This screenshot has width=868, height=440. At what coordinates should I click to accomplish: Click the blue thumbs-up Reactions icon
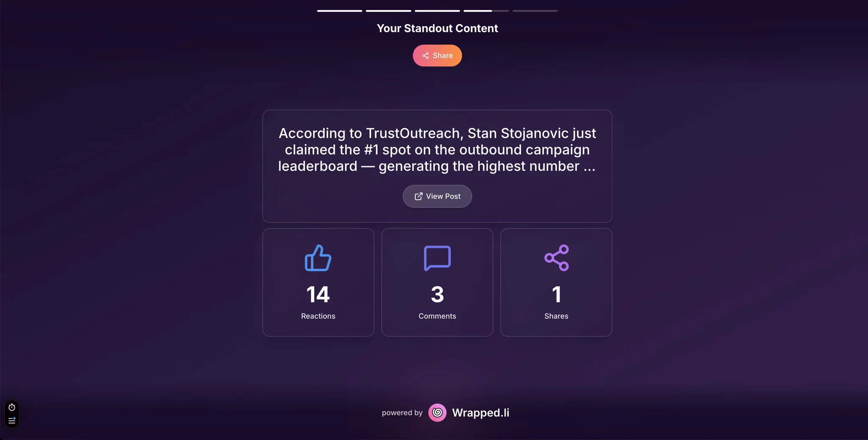point(318,258)
